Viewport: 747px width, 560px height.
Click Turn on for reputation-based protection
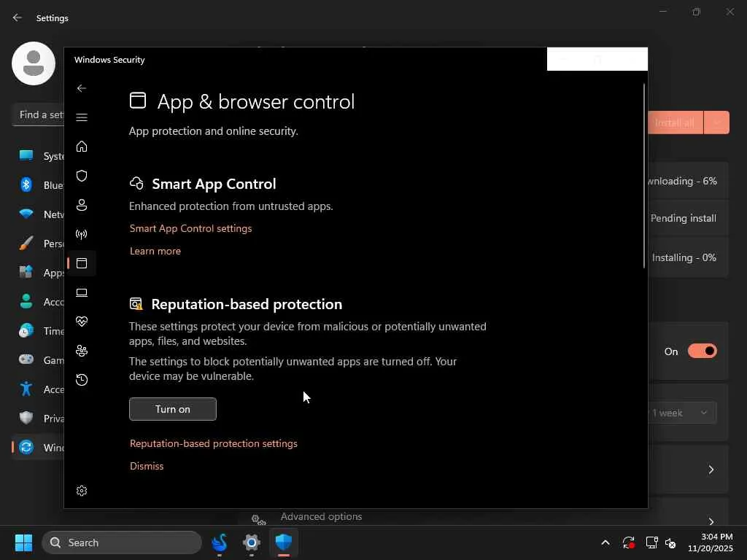pos(172,409)
